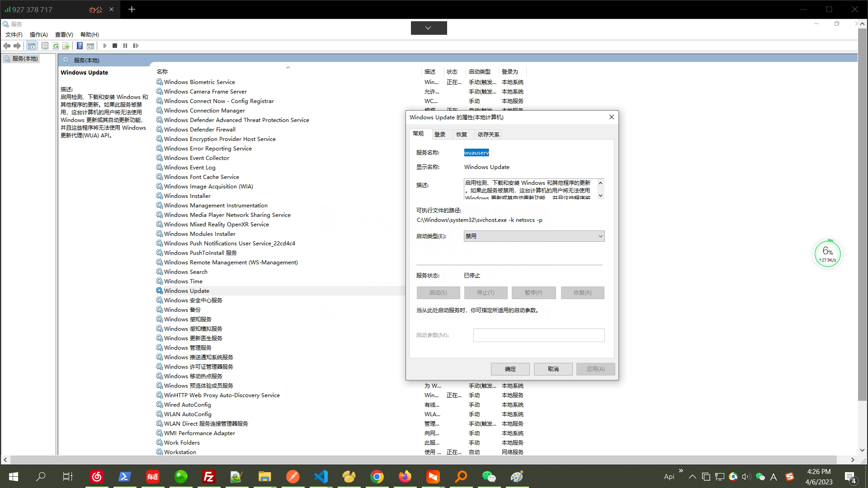Click the Properties toolbar icon
Image resolution: width=868 pixels, height=488 pixels.
pos(45,46)
